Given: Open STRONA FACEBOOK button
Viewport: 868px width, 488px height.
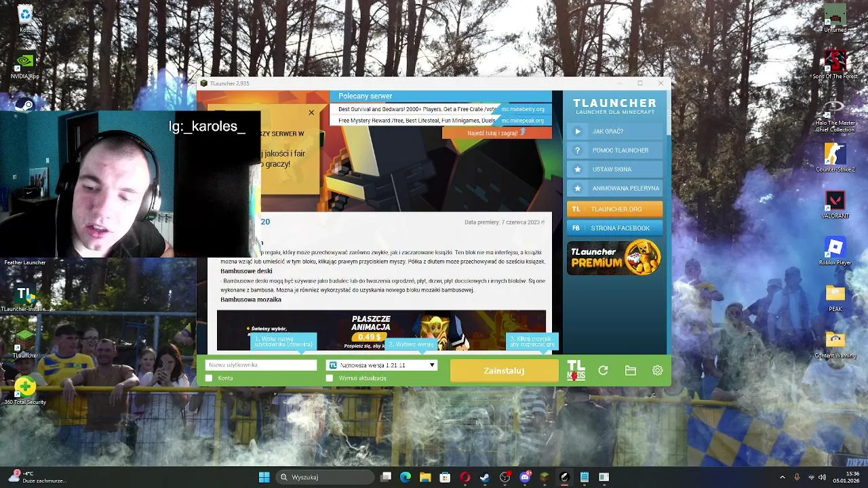Looking at the screenshot, I should tap(614, 228).
